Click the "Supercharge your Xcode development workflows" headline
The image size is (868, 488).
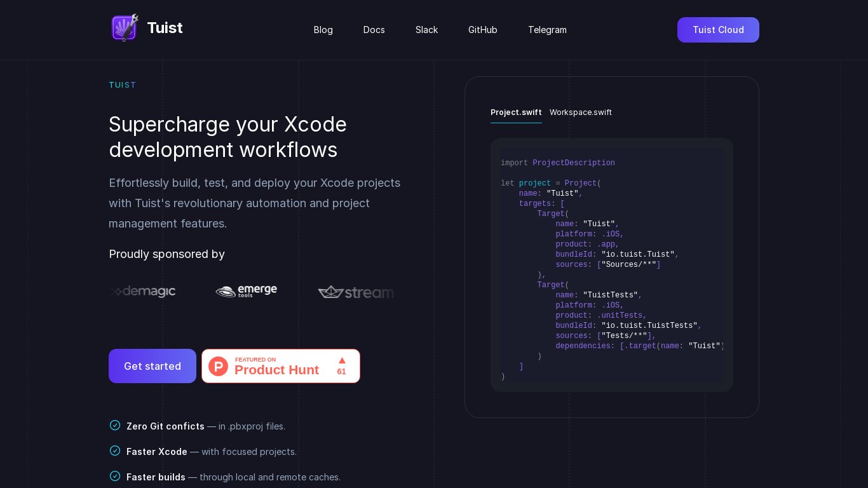coord(228,137)
